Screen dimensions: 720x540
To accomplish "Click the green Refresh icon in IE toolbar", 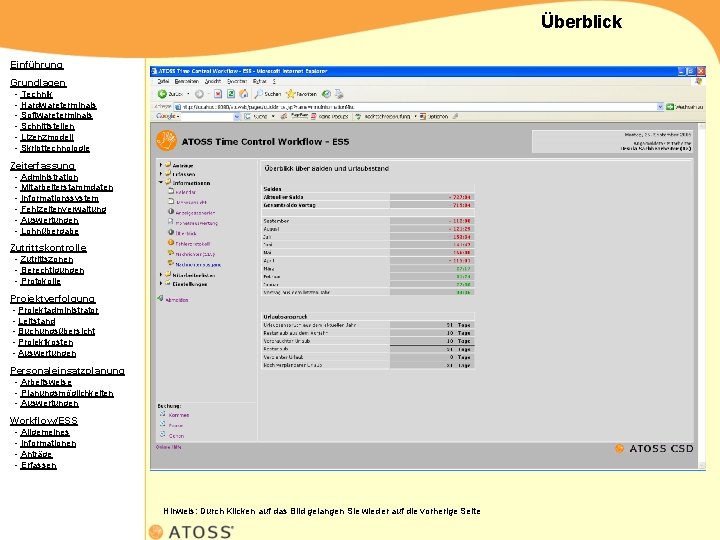I will pos(231,94).
